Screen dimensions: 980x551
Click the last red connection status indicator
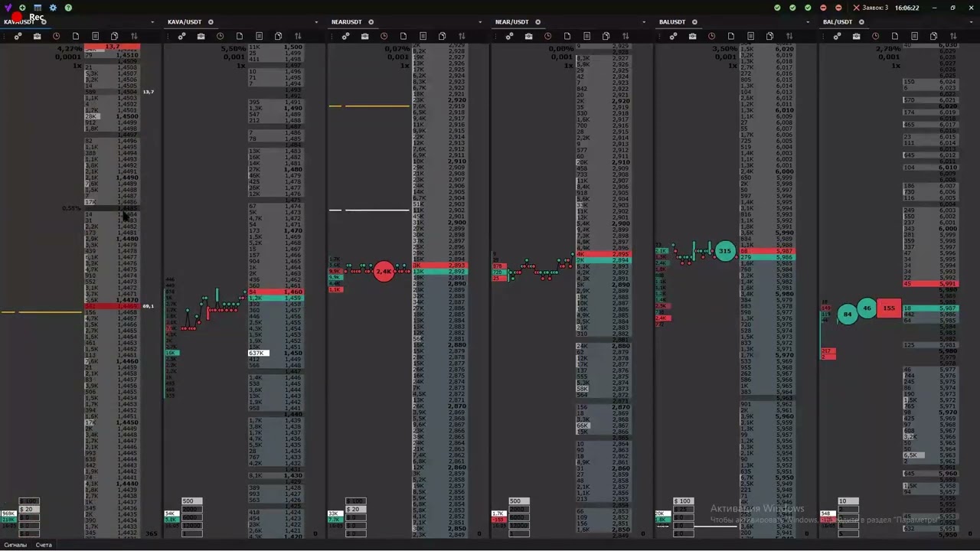point(838,8)
